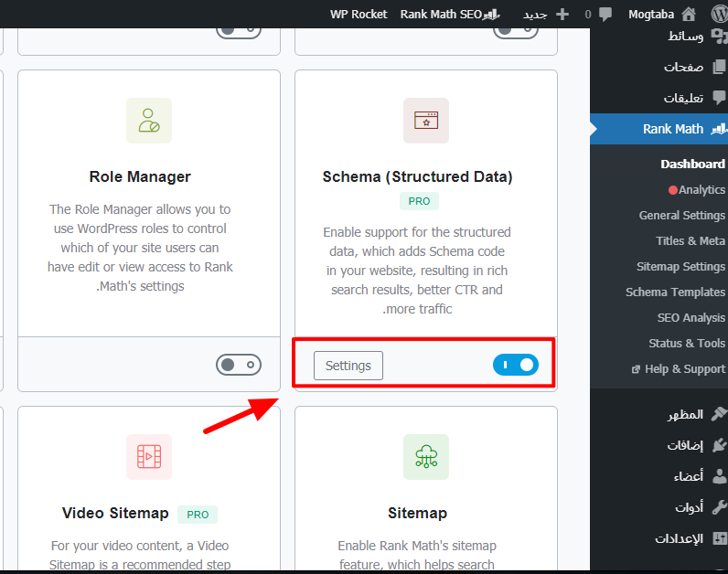Click the Video Sitemap film icon
The image size is (728, 574).
149,457
